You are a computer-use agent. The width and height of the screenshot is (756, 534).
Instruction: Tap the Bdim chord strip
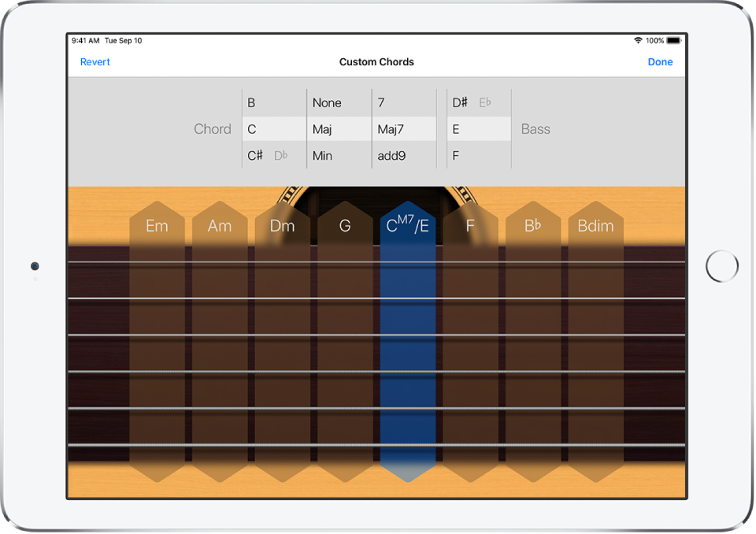pos(595,225)
